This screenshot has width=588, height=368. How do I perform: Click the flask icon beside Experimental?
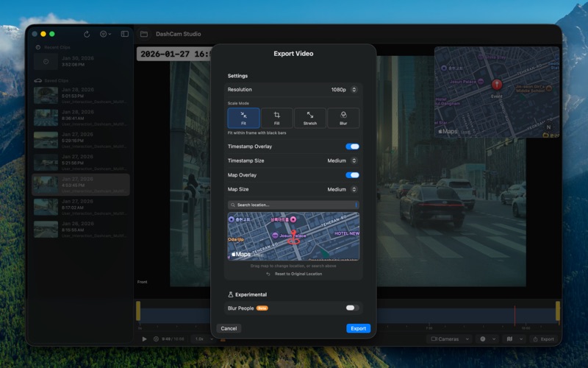[x=231, y=295]
